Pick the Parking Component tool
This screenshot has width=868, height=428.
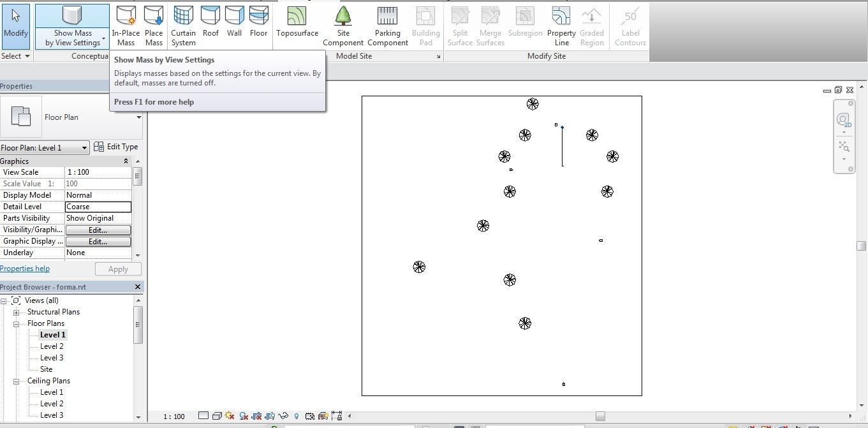click(x=387, y=26)
